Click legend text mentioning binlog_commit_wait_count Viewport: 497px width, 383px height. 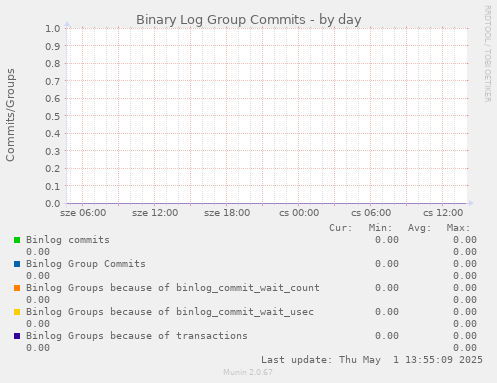click(x=173, y=288)
